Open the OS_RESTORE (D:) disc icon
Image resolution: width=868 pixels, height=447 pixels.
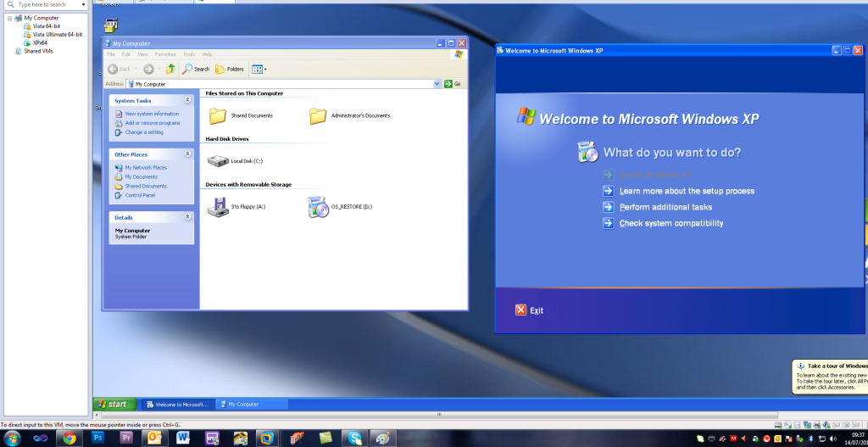(x=318, y=206)
